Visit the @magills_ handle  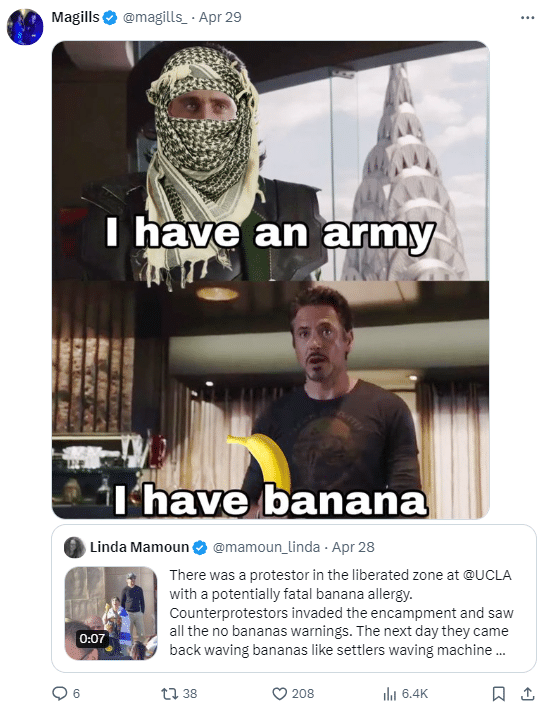pos(155,17)
